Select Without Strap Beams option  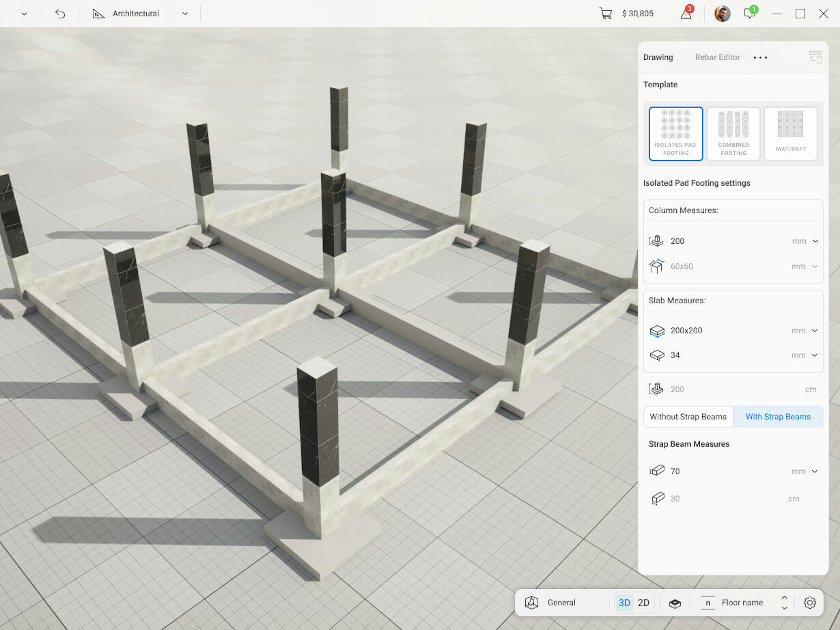(688, 416)
